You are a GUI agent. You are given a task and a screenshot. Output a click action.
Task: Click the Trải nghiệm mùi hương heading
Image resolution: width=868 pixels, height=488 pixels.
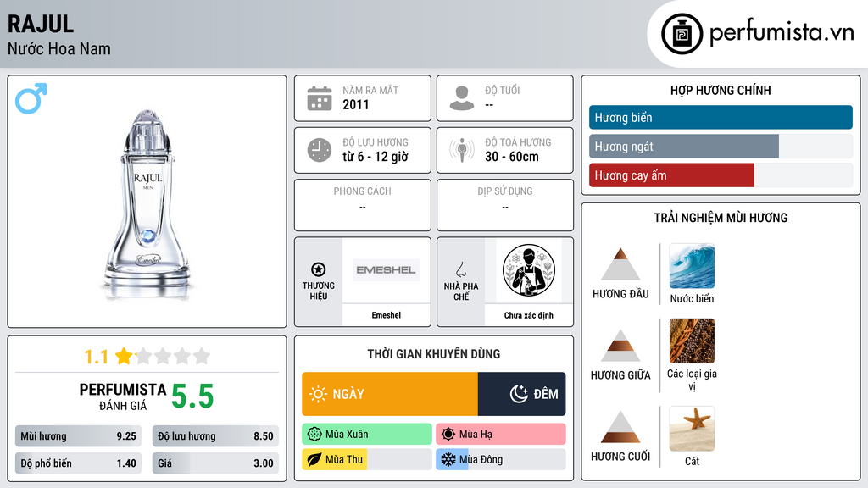[721, 218]
